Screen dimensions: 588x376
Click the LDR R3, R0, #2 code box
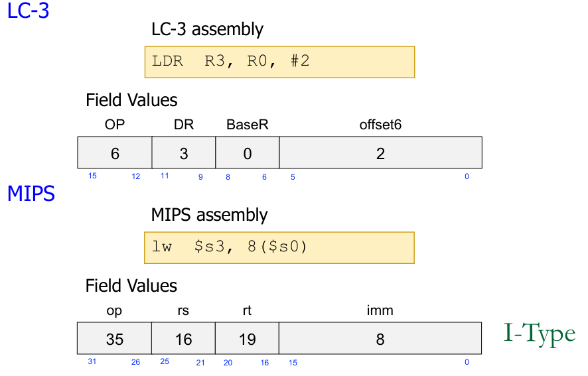(x=279, y=62)
